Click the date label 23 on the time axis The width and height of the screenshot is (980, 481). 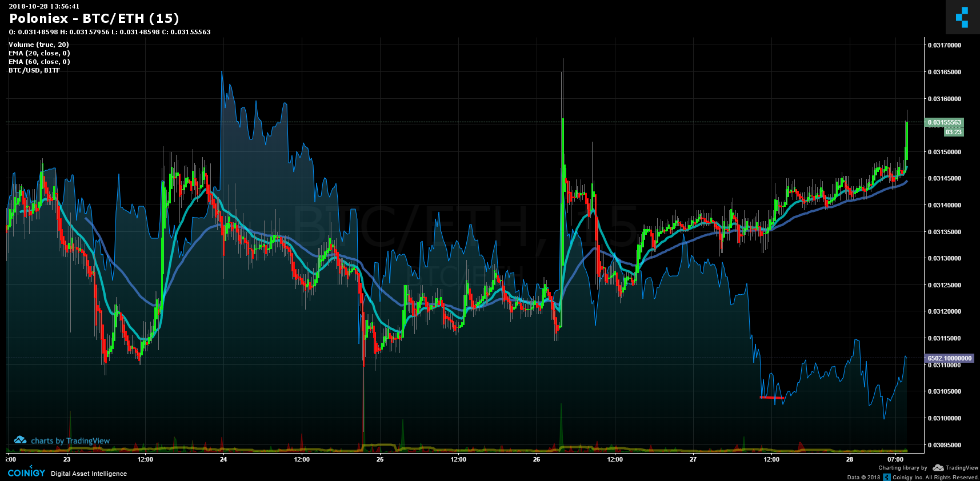(x=67, y=459)
